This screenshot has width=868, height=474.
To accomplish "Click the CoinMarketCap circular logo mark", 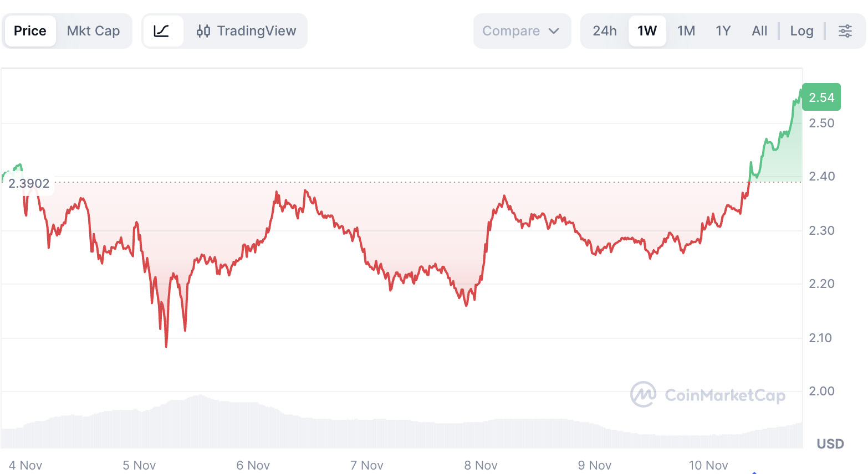I will 643,395.
